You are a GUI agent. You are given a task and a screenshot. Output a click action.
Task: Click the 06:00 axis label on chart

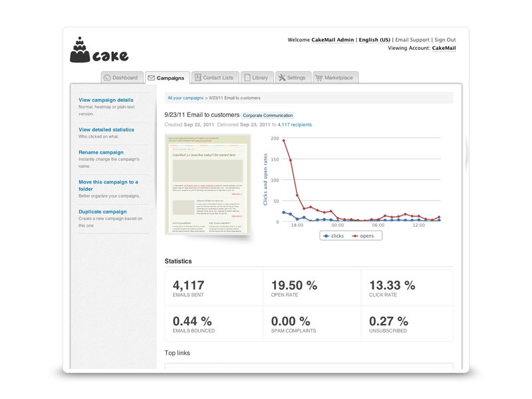click(378, 225)
